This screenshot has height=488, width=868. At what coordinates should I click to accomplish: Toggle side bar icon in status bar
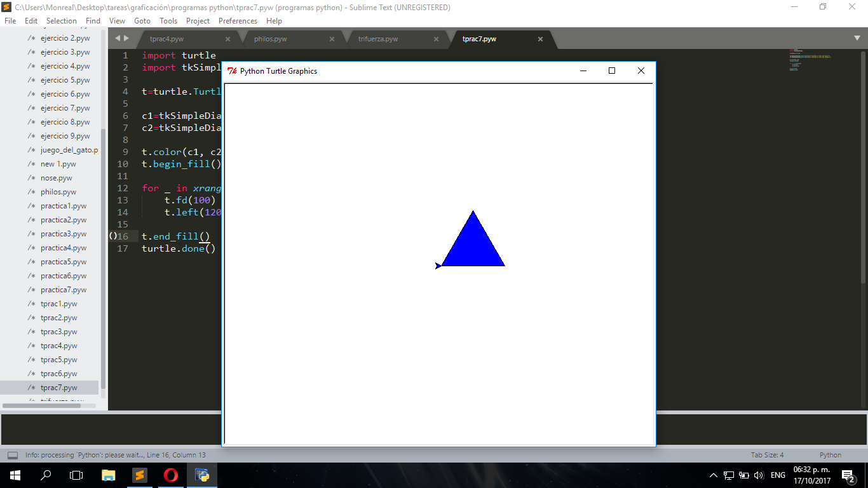point(12,455)
